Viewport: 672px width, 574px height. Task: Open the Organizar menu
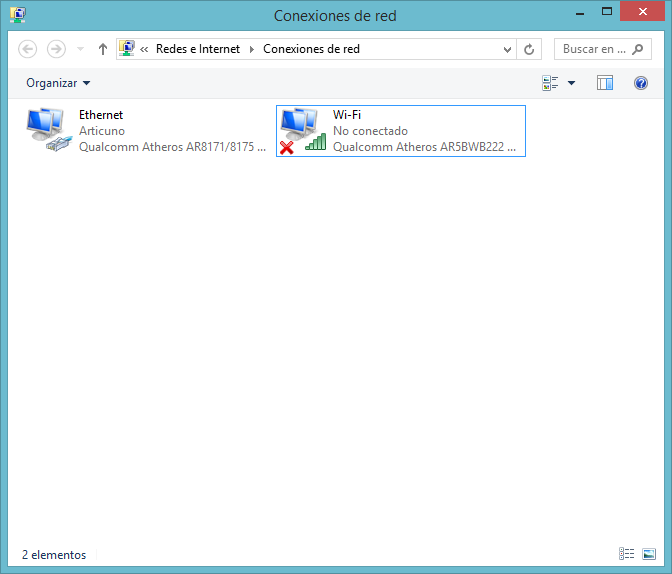click(58, 83)
